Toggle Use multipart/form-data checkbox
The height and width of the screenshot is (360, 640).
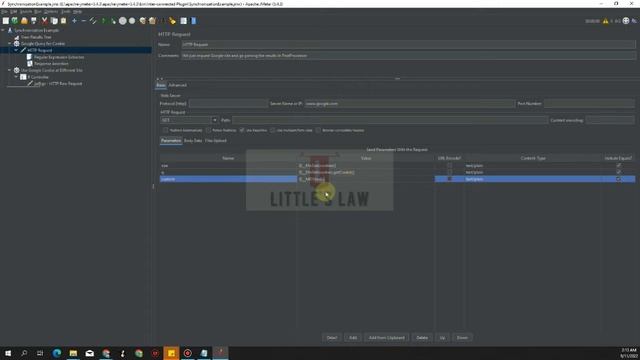(273, 130)
